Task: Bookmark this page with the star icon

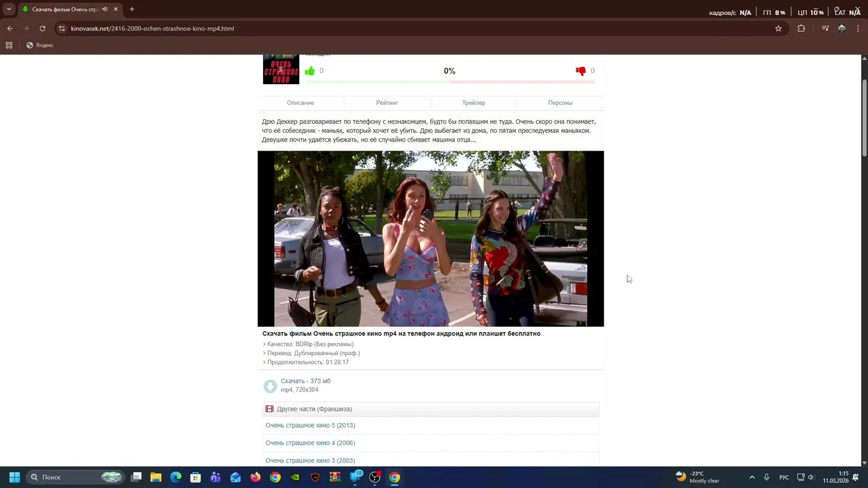Action: pyautogui.click(x=778, y=28)
